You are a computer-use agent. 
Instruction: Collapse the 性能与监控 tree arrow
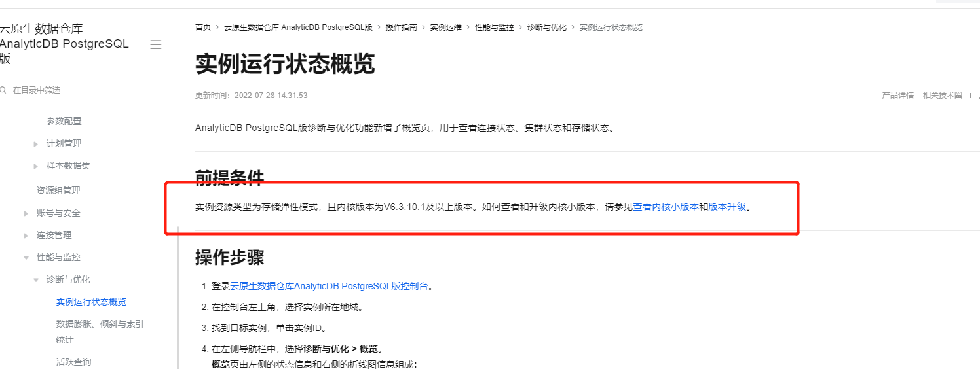pyautogui.click(x=26, y=258)
